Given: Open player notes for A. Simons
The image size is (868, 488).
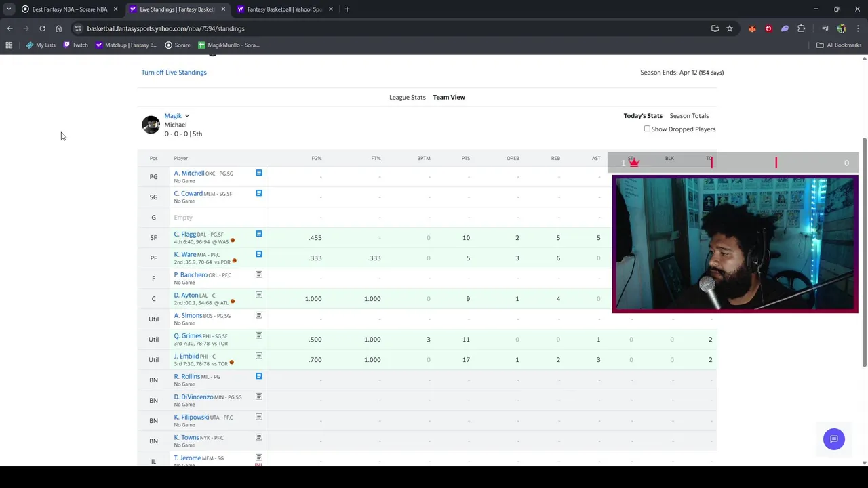Looking at the screenshot, I should point(258,315).
